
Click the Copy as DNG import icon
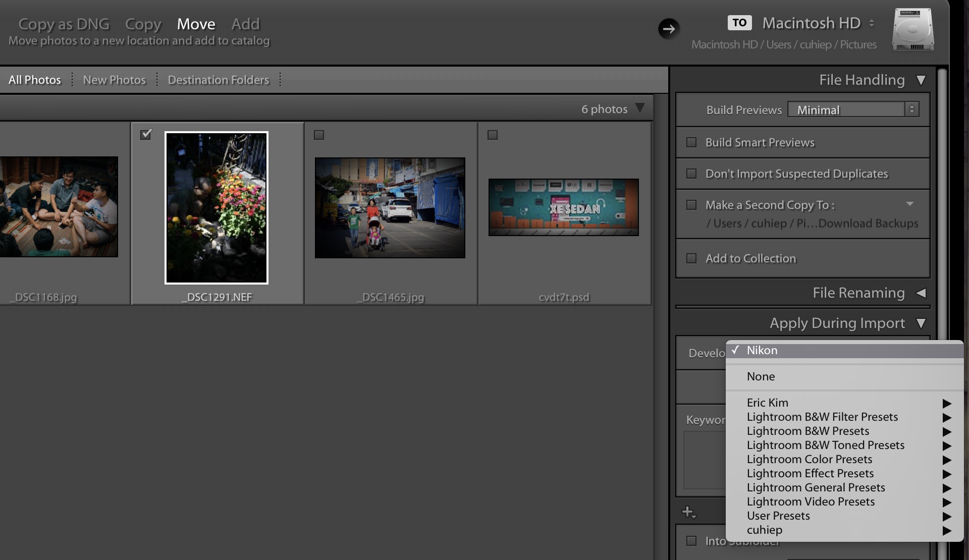pos(63,23)
